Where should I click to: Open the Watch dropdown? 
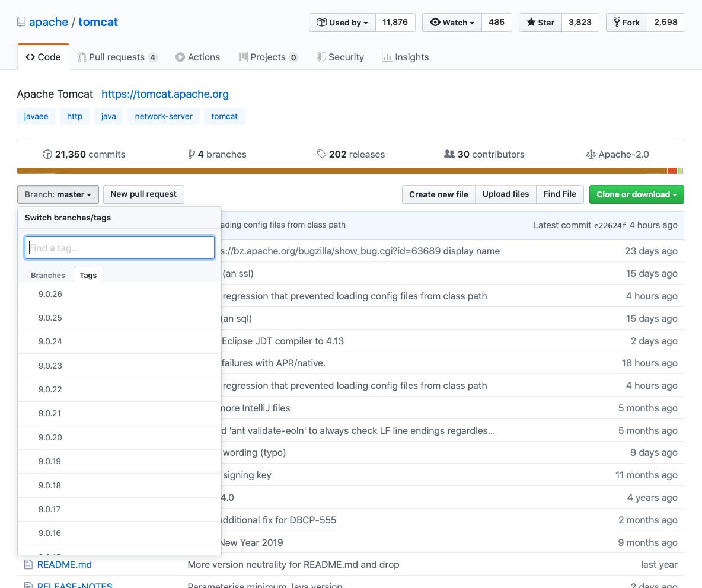(452, 23)
